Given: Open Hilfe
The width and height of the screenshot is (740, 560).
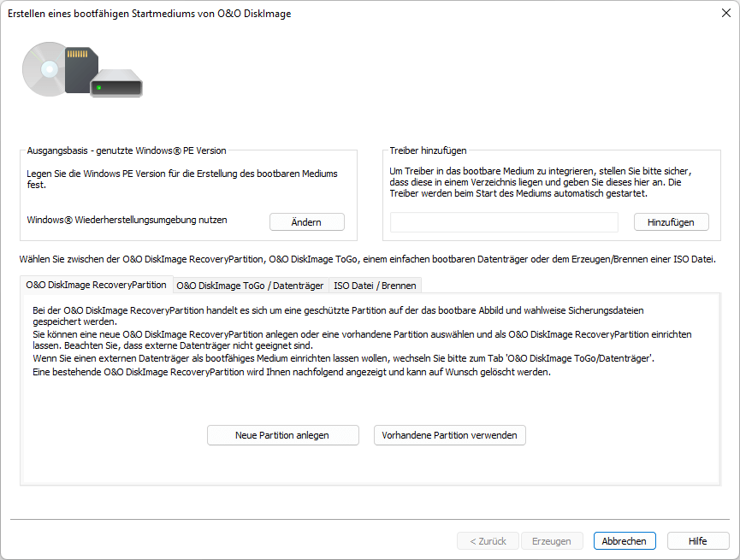Looking at the screenshot, I should click(x=697, y=541).
